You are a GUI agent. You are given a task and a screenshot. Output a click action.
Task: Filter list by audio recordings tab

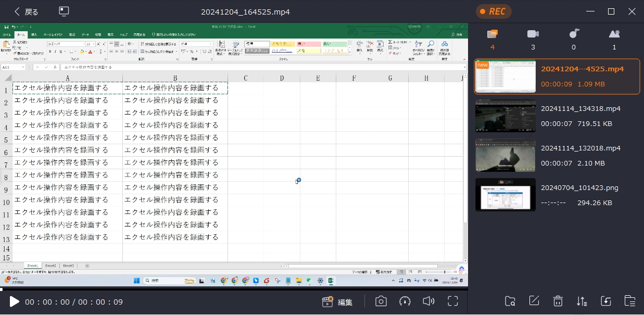574,39
